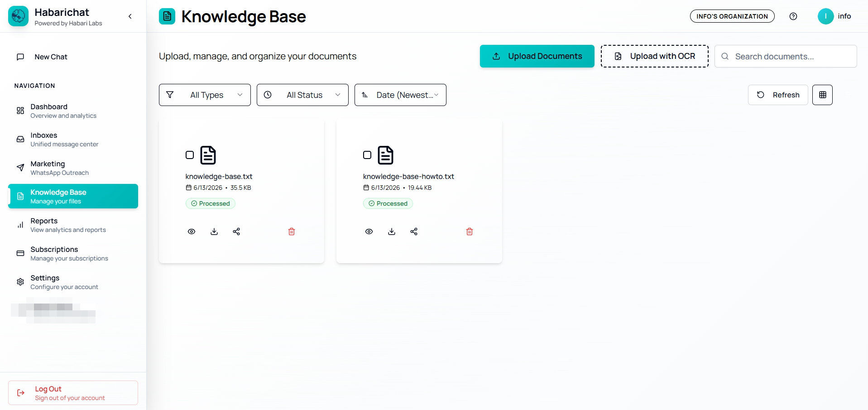Go to Inboxes unified message center

click(73, 140)
